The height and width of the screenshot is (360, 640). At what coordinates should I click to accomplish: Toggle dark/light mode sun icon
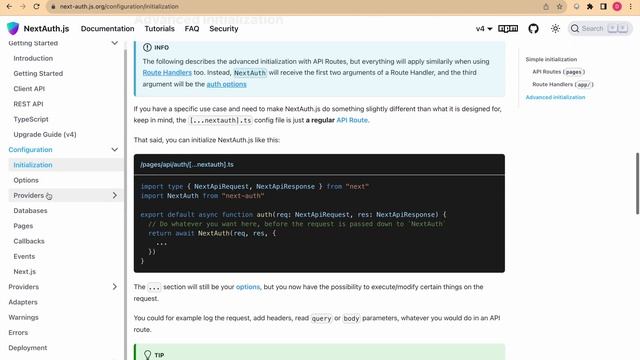pos(555,29)
